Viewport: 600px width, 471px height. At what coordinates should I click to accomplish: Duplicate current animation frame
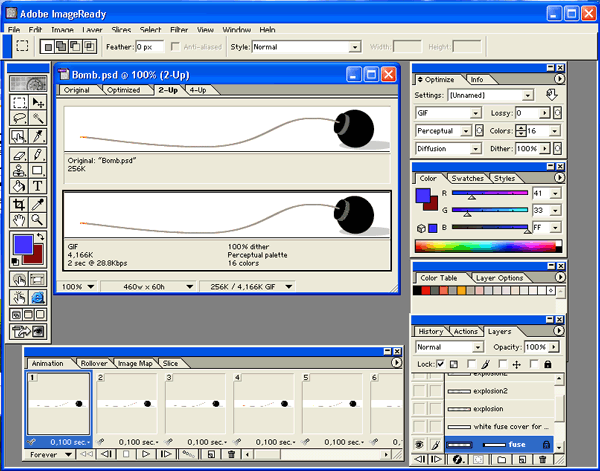pos(211,454)
